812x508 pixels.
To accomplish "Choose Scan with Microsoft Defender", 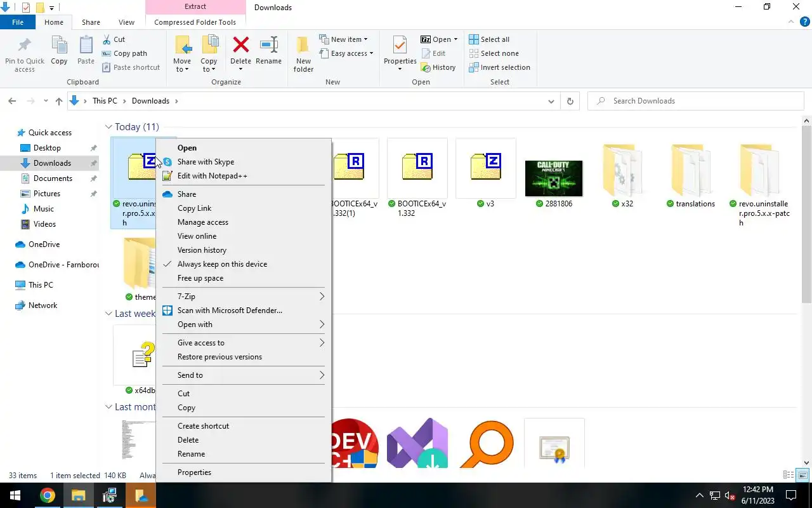I will tap(244, 311).
